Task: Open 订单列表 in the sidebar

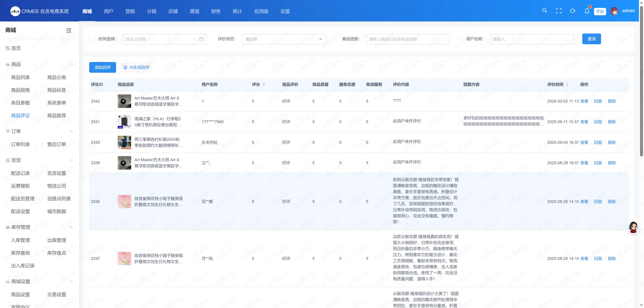Action: click(x=20, y=144)
